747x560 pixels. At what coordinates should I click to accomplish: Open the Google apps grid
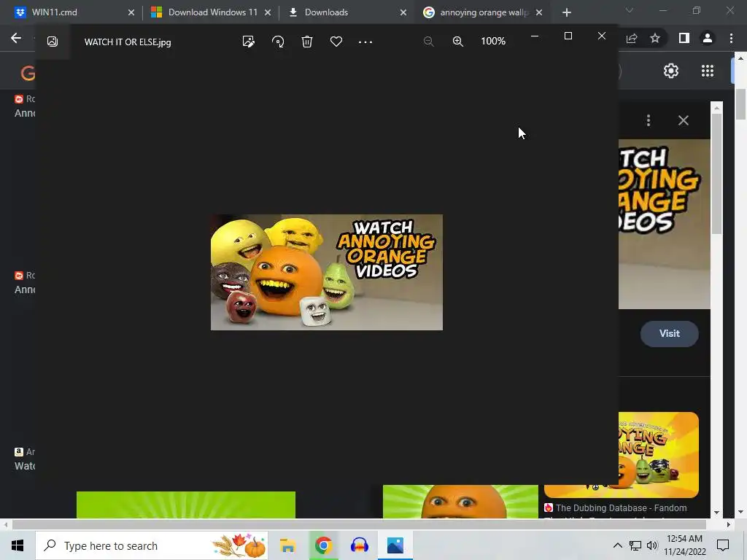coord(708,71)
